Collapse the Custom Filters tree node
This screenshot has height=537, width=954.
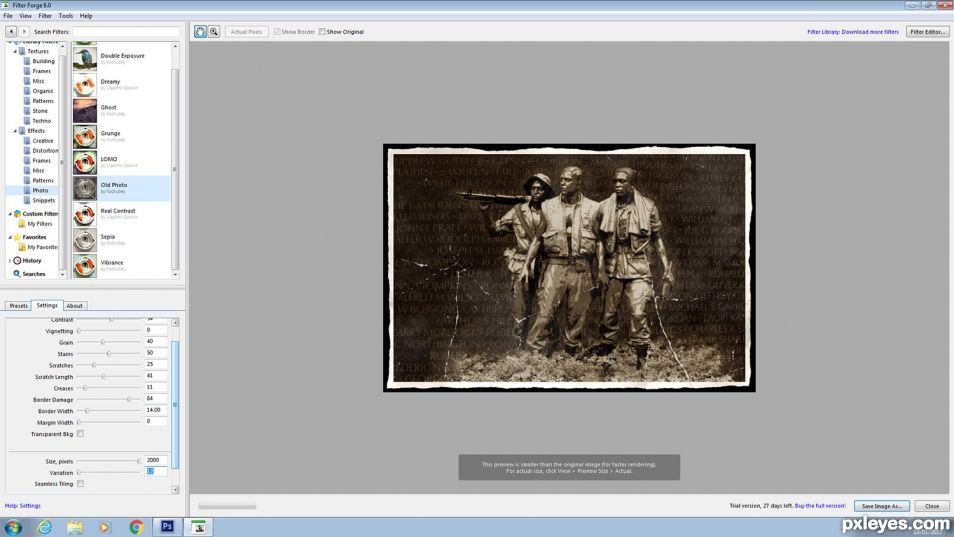(10, 214)
